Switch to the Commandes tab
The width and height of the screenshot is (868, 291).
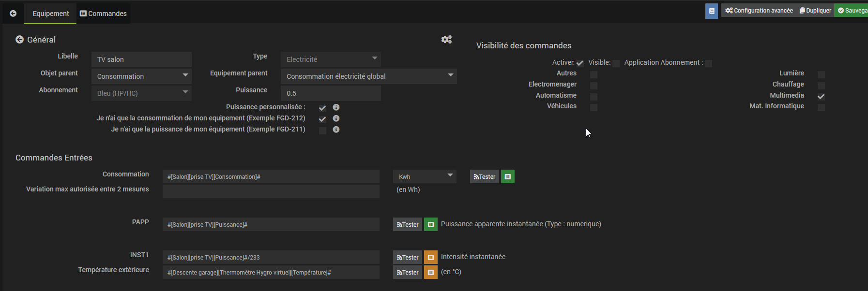103,14
